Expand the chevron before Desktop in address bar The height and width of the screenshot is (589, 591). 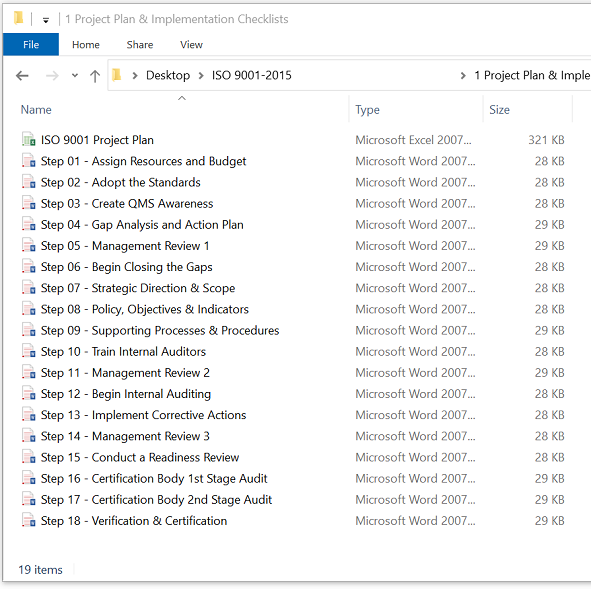point(135,76)
